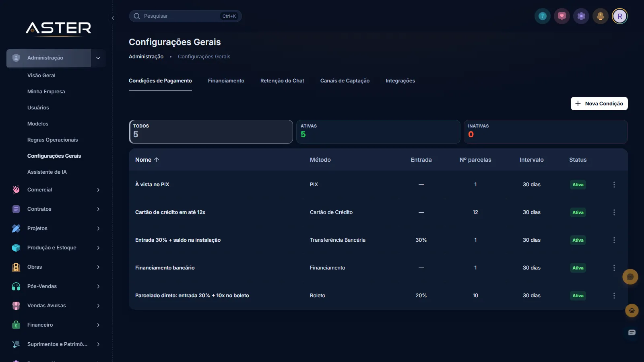The height and width of the screenshot is (362, 644).
Task: Open the user avatar R menu
Action: tap(620, 16)
